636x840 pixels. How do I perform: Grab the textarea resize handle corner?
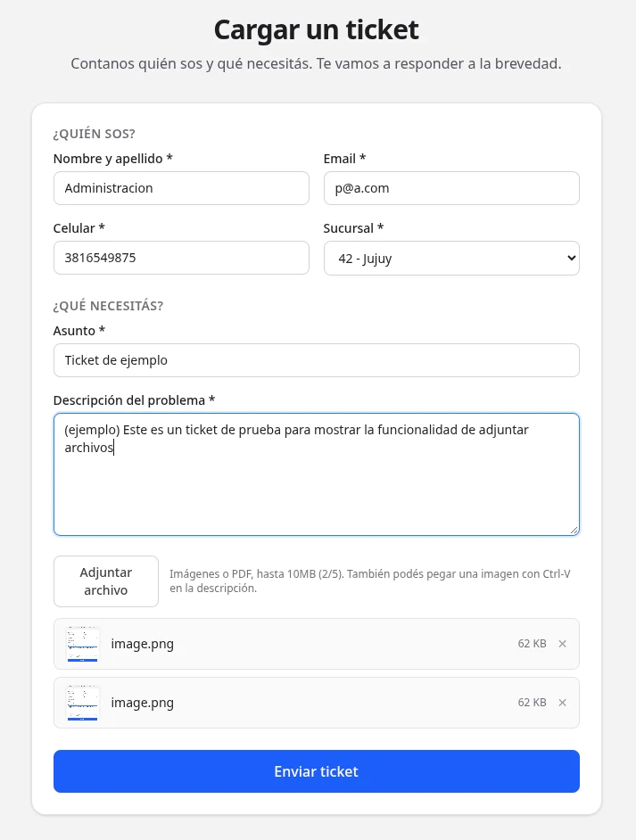(574, 530)
